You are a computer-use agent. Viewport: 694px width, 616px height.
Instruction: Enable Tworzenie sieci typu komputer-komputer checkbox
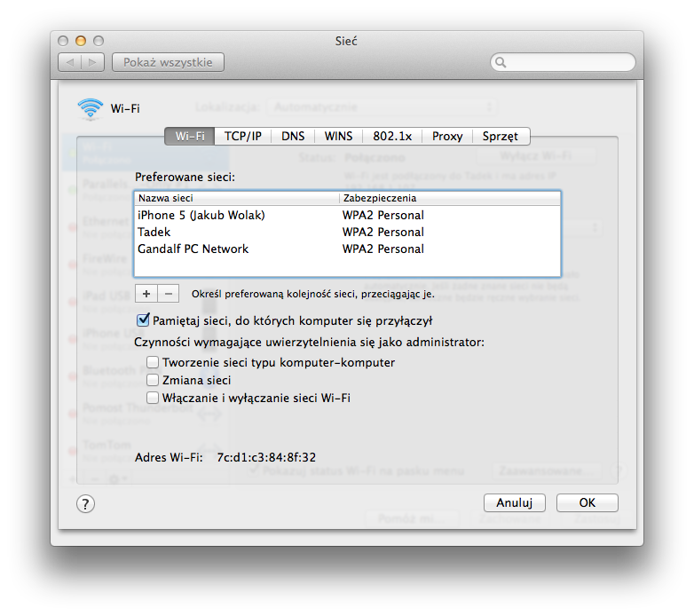coord(154,362)
